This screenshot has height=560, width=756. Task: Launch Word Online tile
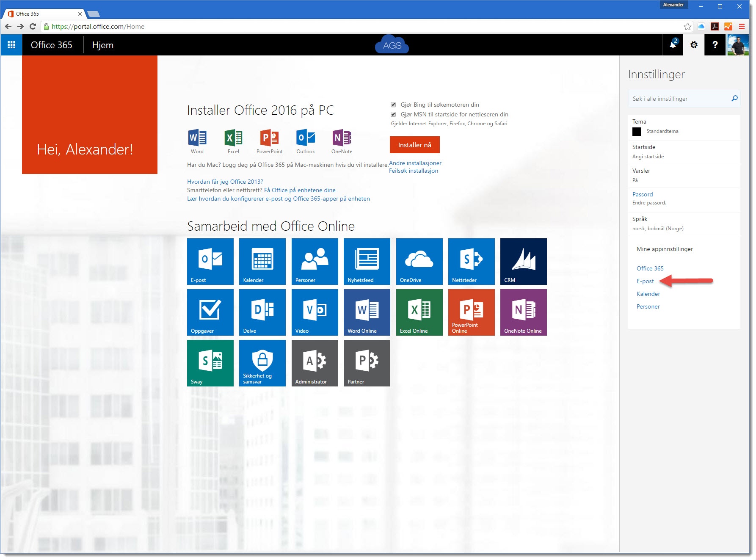367,312
